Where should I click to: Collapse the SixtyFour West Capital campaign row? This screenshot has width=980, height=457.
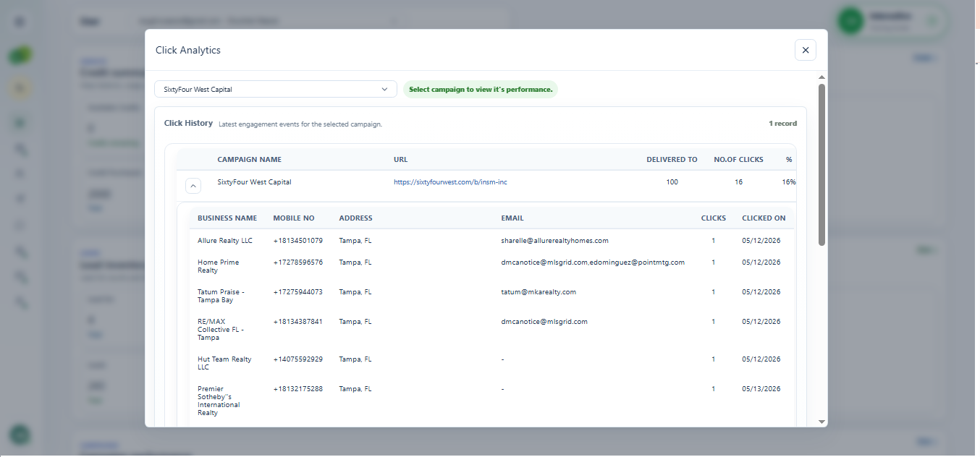coord(193,186)
